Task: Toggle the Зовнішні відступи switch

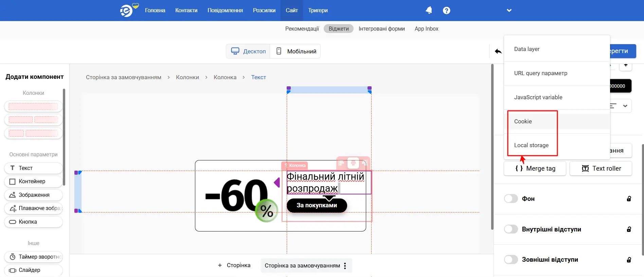Action: (x=511, y=260)
